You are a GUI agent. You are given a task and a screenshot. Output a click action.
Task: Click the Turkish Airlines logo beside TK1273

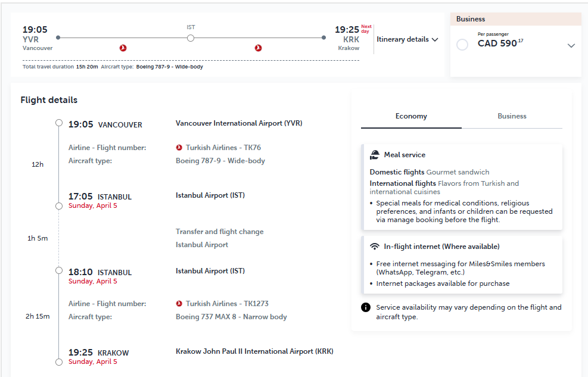pyautogui.click(x=179, y=304)
